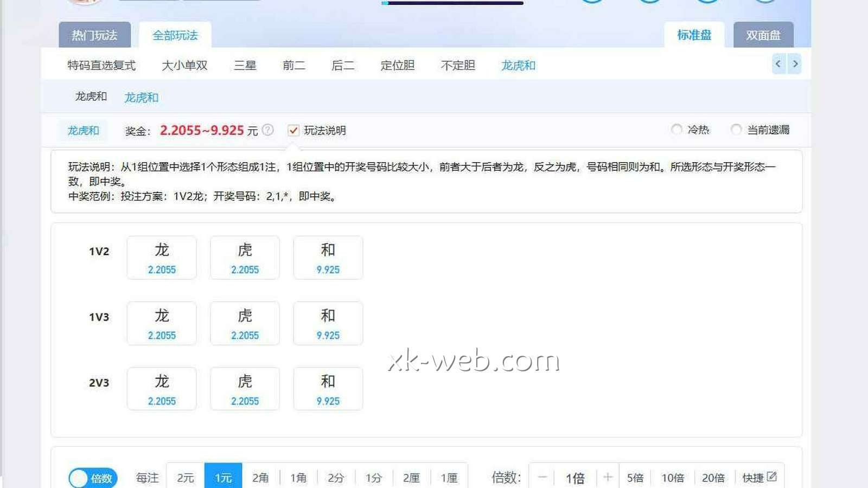
Task: Click the black 龙虎和 group label
Action: pos(91,97)
